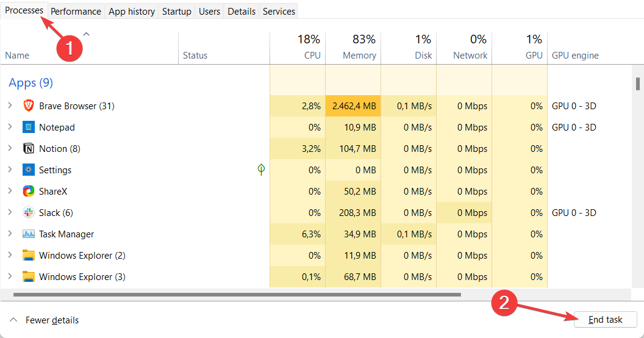644x338 pixels.
Task: Click the 208,3 MB memory value
Action: point(357,213)
